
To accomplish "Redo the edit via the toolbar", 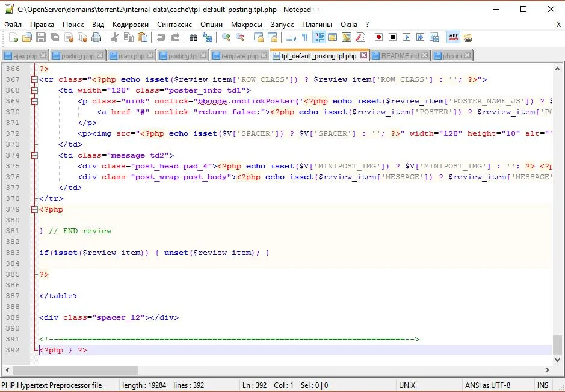I will click(174, 37).
